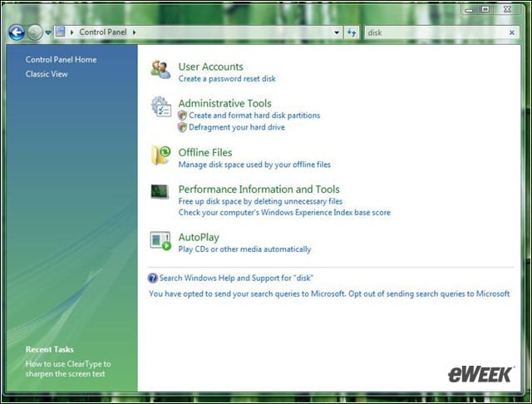
Task: Close the Control Panel window
Action: pyautogui.click(x=508, y=9)
